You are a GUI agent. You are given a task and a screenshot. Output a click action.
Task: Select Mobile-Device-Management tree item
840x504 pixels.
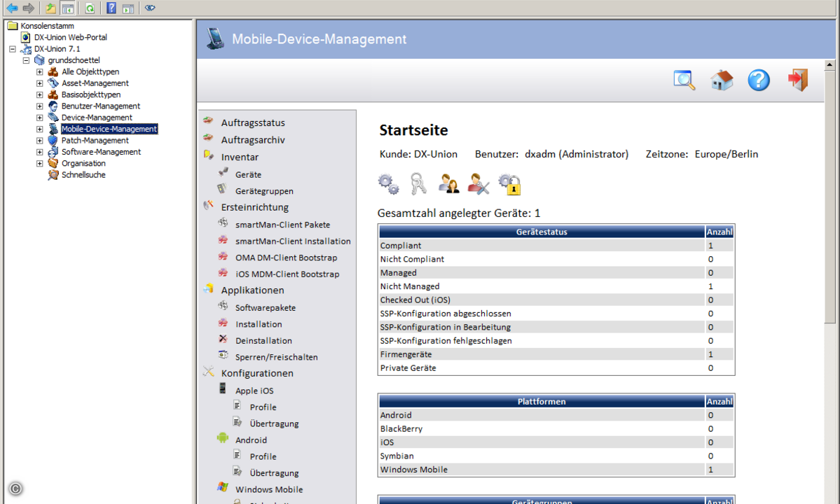[109, 129]
